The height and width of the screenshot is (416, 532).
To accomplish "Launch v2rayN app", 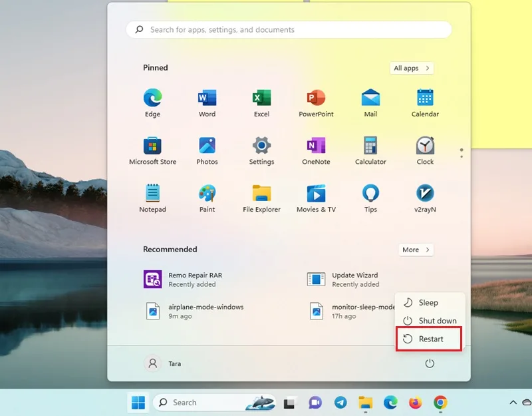I will point(425,198).
